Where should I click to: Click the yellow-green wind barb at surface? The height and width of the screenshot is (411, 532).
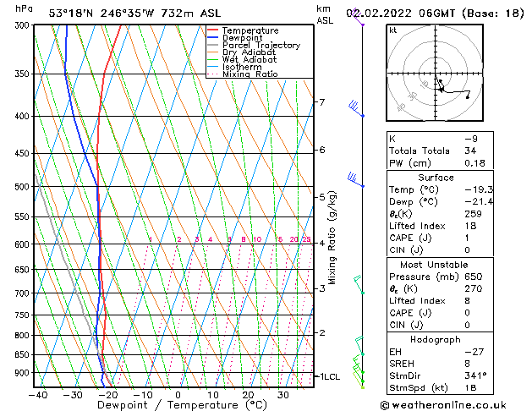pyautogui.click(x=359, y=381)
